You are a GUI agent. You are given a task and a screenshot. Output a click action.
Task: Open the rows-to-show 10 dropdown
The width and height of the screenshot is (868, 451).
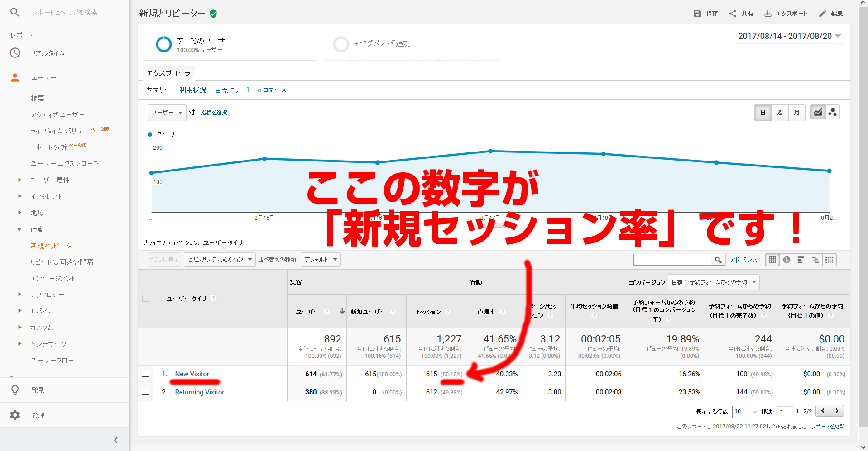(745, 412)
